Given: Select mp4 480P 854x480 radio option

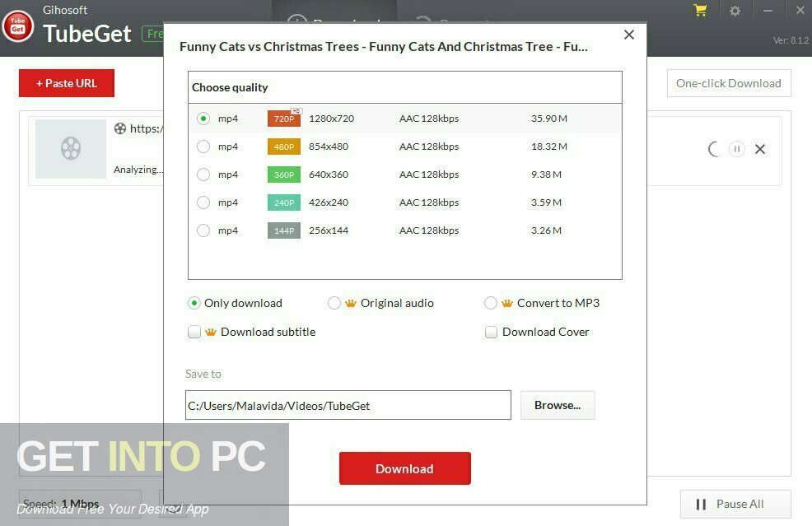Looking at the screenshot, I should (203, 147).
